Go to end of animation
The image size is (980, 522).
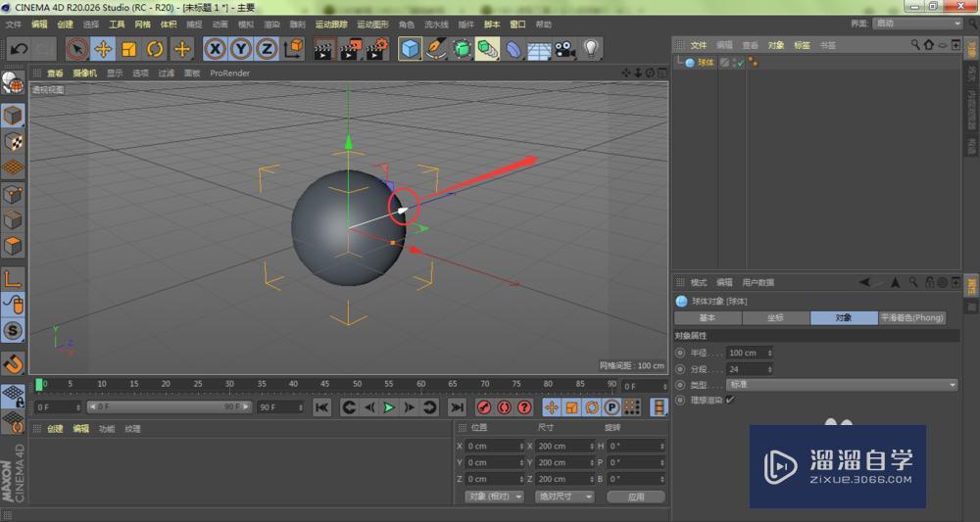458,407
